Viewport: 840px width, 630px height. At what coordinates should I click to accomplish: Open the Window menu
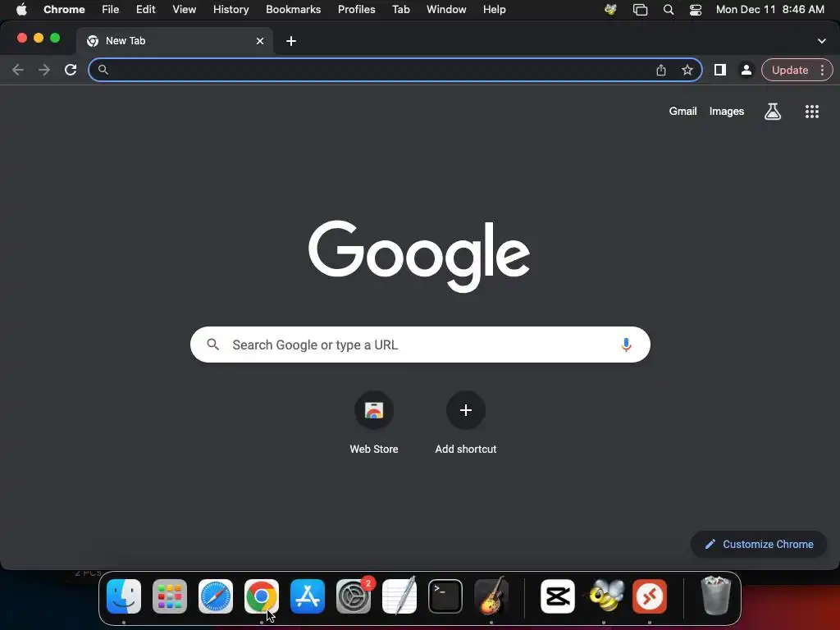tap(446, 10)
